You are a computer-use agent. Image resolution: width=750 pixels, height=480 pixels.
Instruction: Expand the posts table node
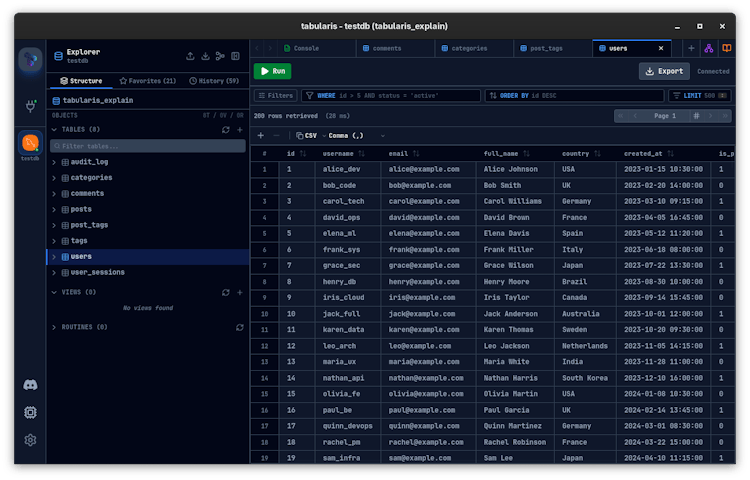pyautogui.click(x=54, y=209)
